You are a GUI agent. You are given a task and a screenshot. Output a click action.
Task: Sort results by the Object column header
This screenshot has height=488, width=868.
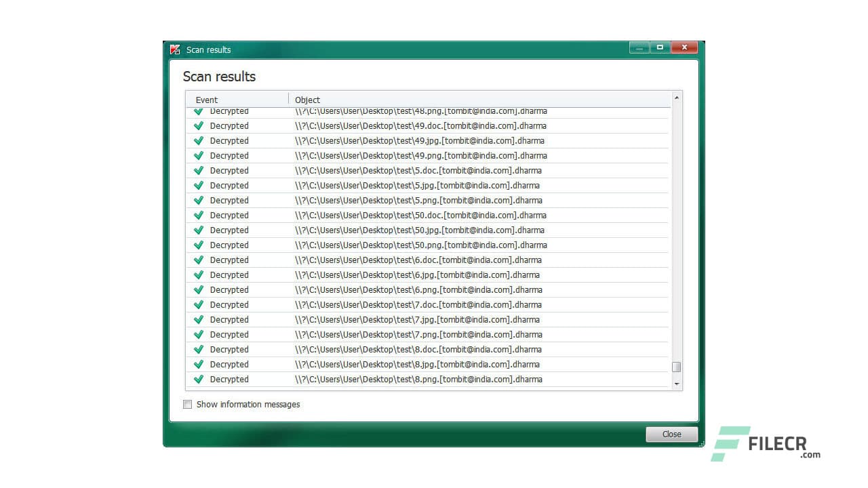(307, 100)
